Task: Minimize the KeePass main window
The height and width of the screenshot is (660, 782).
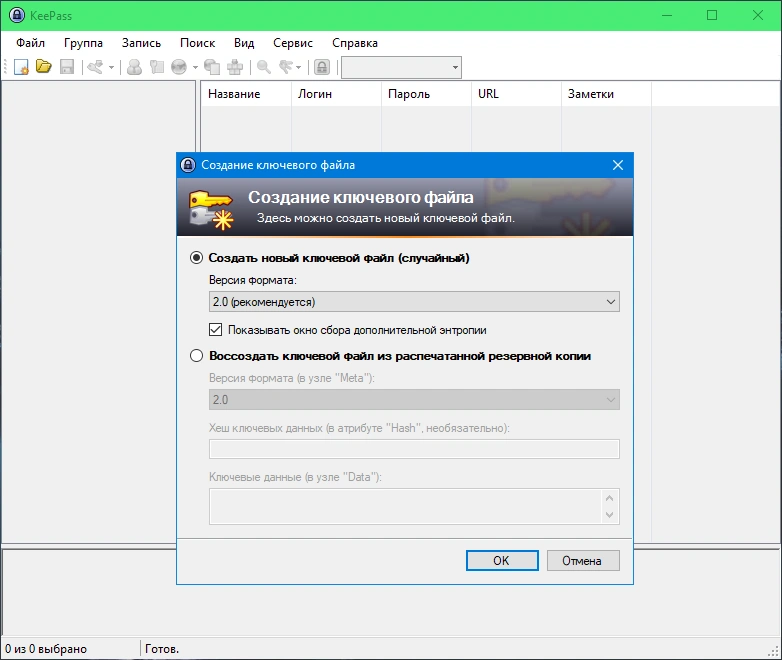Action: coord(667,15)
